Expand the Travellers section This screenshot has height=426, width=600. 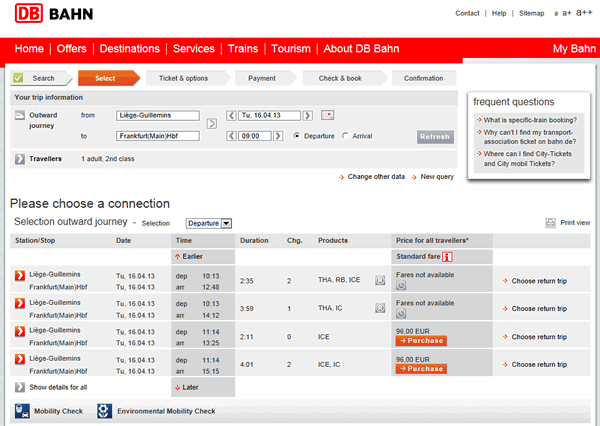click(x=21, y=159)
